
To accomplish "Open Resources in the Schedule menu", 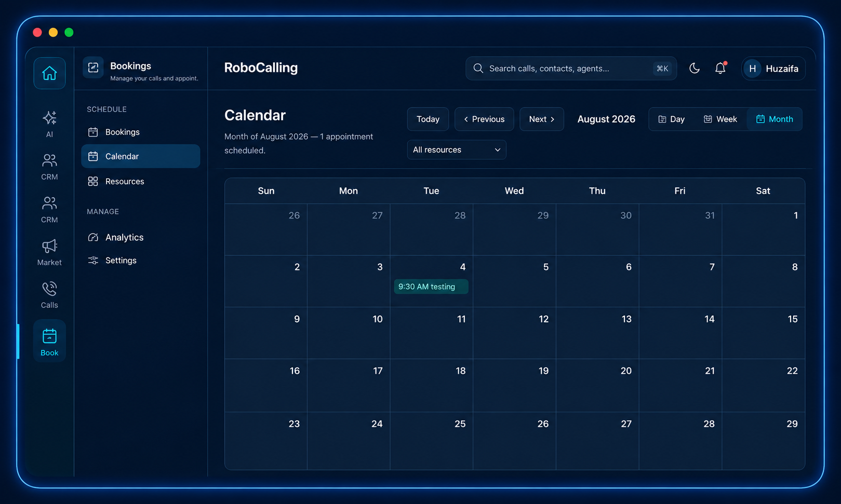I will pyautogui.click(x=140, y=181).
